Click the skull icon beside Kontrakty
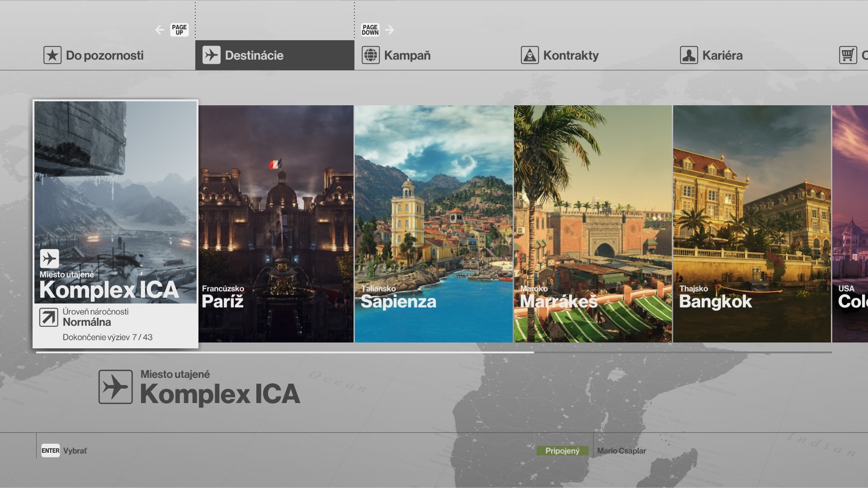868x488 pixels. point(530,55)
